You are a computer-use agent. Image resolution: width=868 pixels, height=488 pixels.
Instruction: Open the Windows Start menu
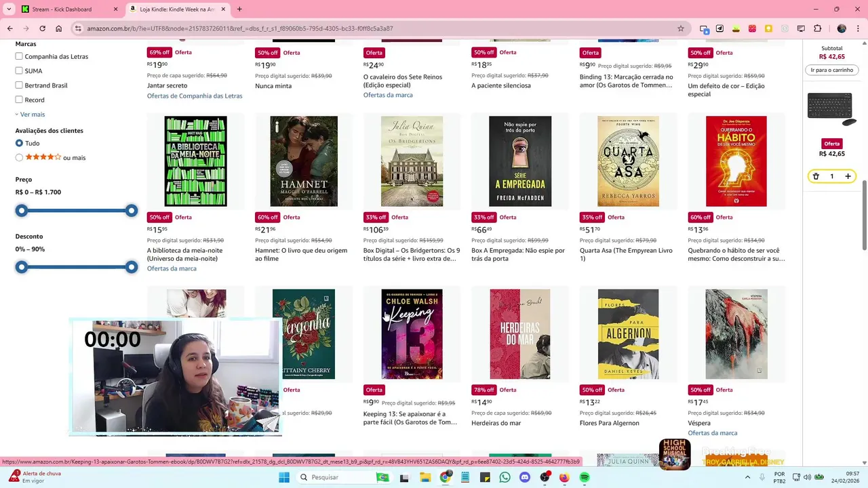coord(283,477)
